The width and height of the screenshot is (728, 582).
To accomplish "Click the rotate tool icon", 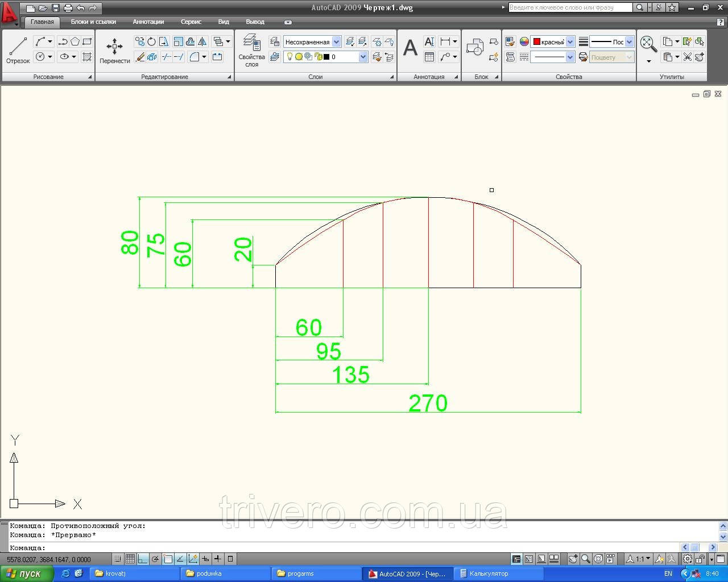I will (152, 41).
